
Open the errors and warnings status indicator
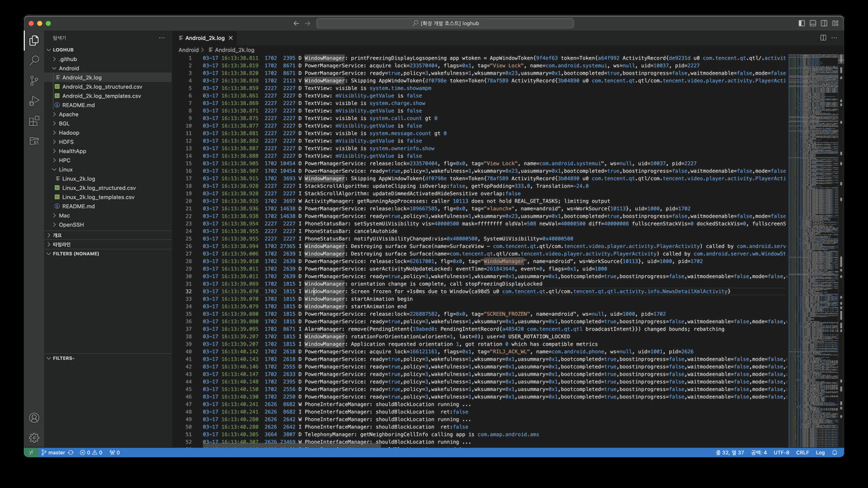pos(91,452)
